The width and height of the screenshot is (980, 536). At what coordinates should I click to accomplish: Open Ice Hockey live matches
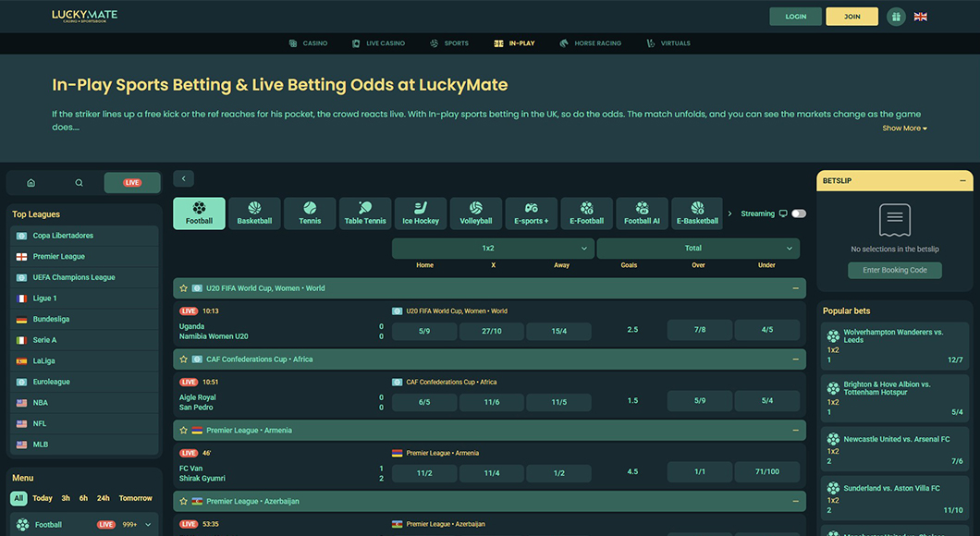pyautogui.click(x=421, y=213)
